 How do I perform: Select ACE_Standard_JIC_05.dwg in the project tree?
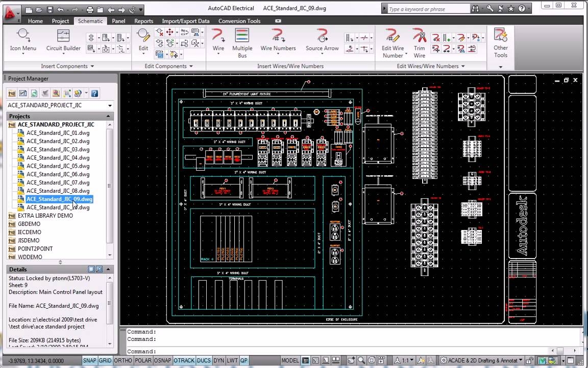(x=58, y=166)
